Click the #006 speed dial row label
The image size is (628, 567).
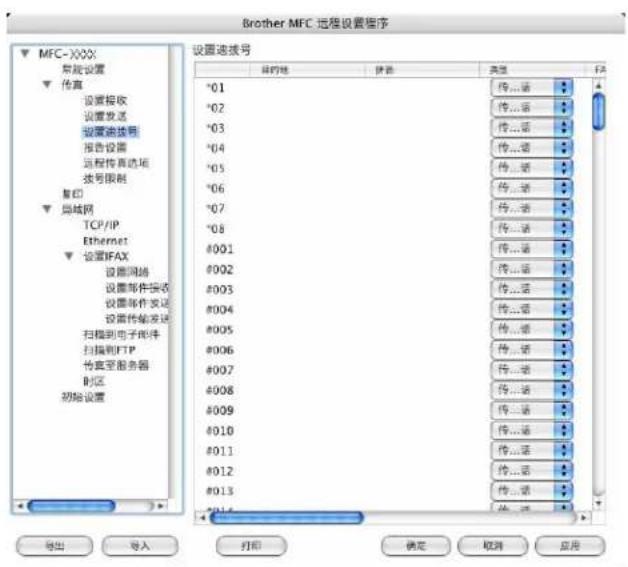tap(219, 350)
